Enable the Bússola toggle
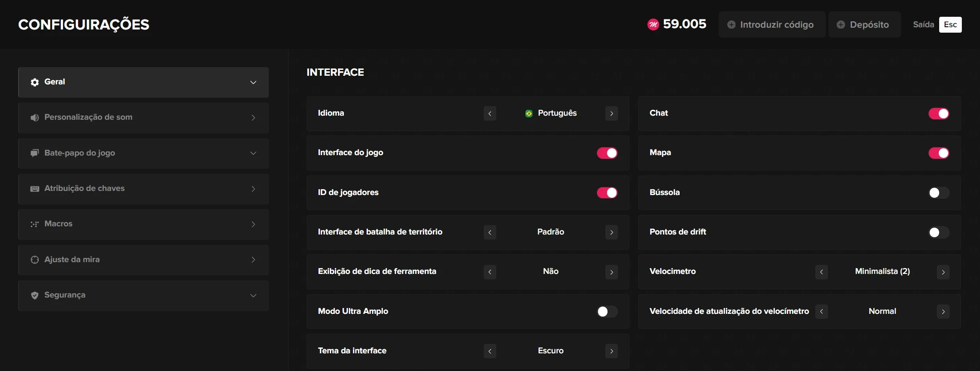This screenshot has width=980, height=371. pyautogui.click(x=938, y=193)
